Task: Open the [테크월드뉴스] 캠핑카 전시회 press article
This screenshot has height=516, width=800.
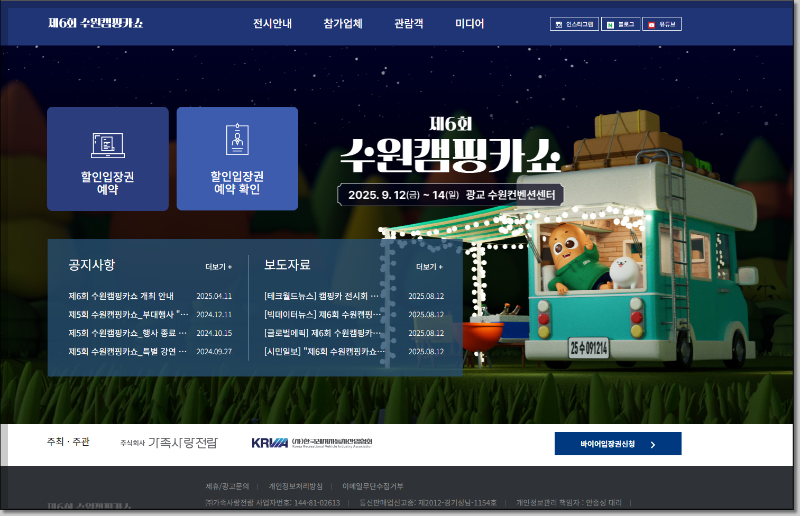Action: pyautogui.click(x=321, y=296)
